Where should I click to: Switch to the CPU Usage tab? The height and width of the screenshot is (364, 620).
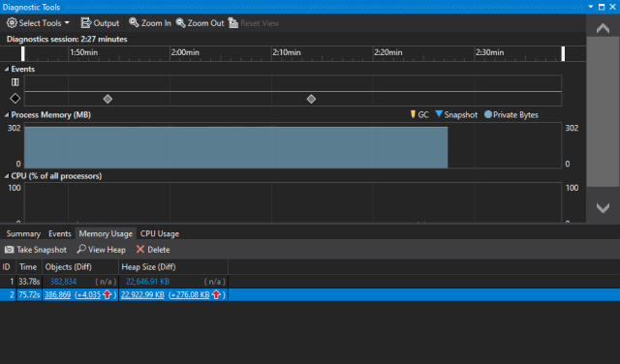[x=159, y=234]
